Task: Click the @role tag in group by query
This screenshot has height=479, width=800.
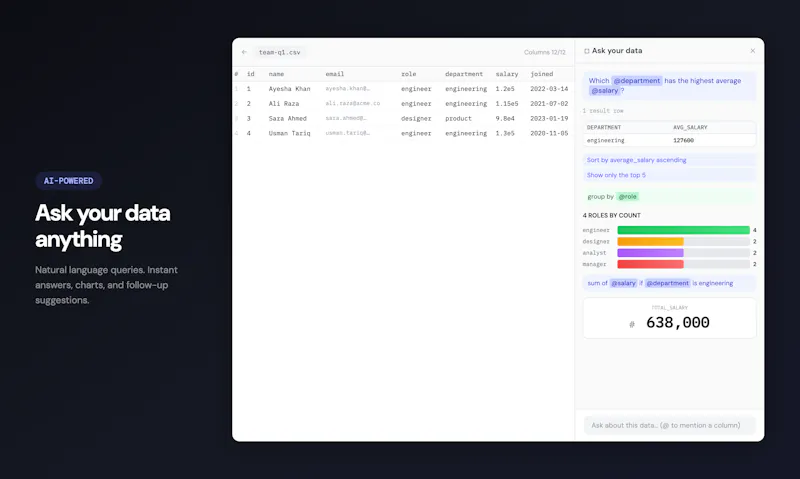Action: [627, 196]
